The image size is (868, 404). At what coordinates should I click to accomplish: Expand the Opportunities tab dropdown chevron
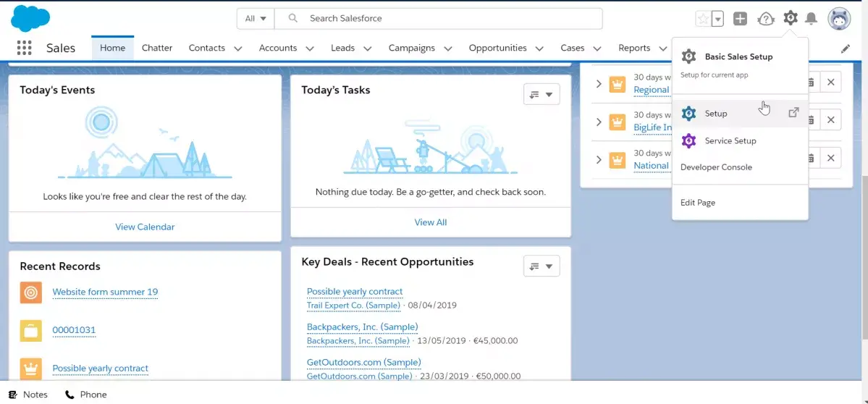coord(540,49)
